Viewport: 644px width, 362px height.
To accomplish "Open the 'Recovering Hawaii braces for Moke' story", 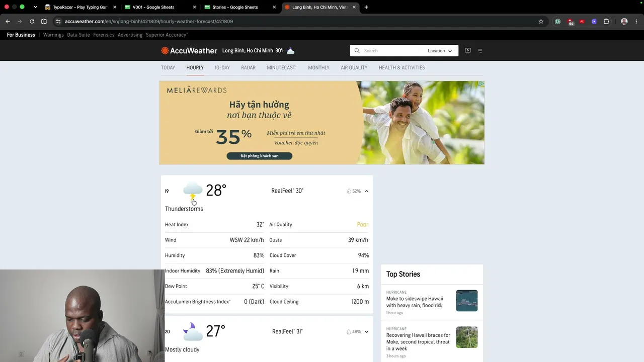I will (418, 342).
